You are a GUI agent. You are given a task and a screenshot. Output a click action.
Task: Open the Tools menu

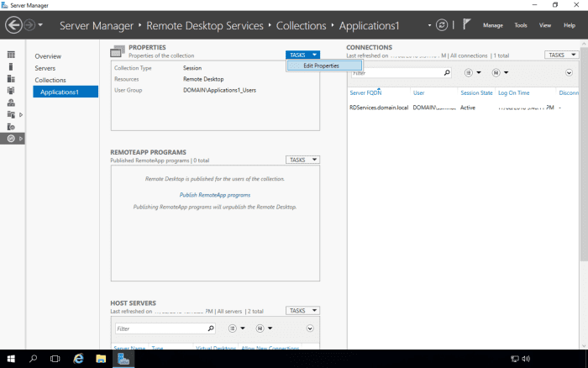click(521, 25)
